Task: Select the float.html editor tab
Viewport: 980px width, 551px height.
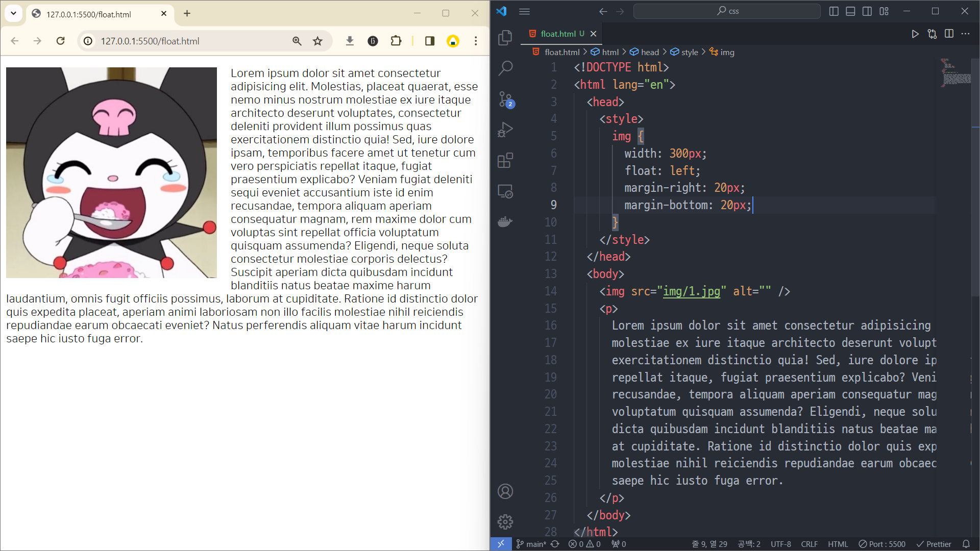Action: pyautogui.click(x=558, y=34)
